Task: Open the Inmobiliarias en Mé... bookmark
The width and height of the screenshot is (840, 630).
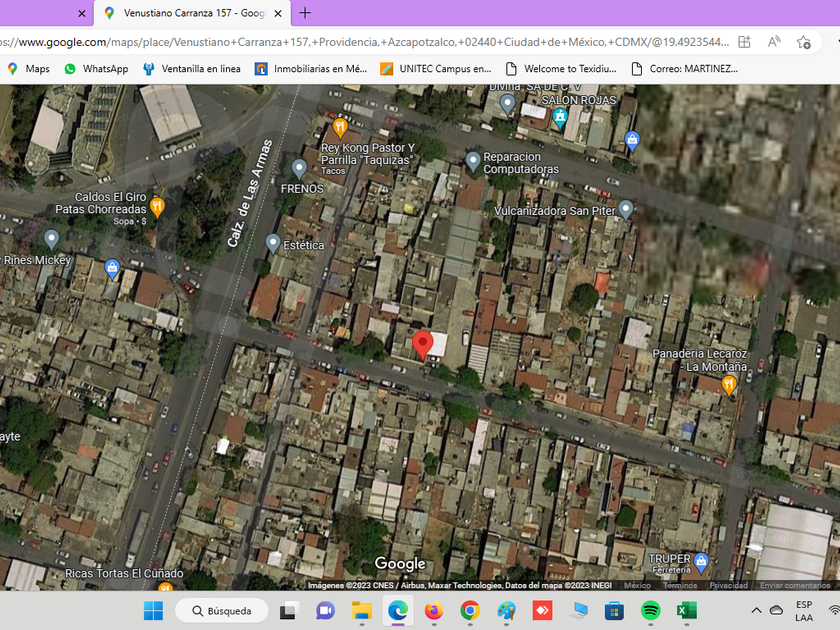Action: pos(311,69)
